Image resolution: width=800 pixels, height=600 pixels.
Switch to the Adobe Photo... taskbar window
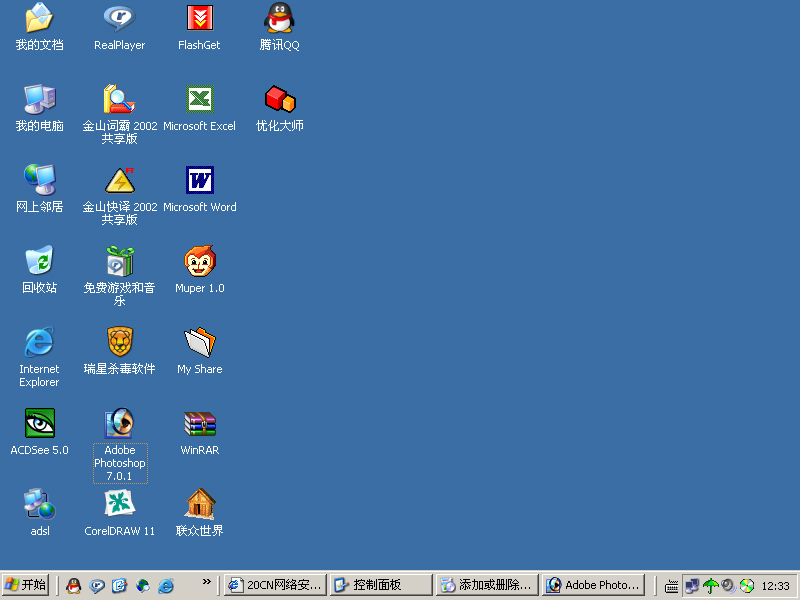click(593, 585)
